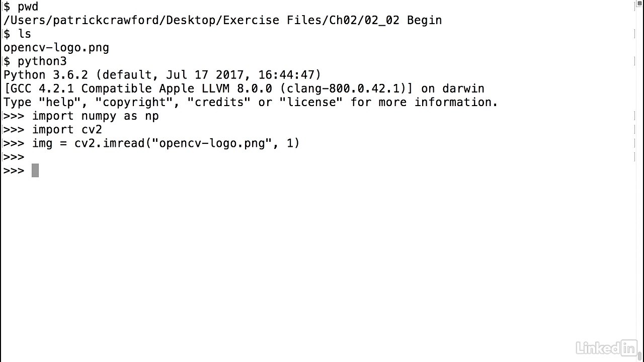Click the bracket mark on the python3 line
644x362 pixels.
pos(633,61)
